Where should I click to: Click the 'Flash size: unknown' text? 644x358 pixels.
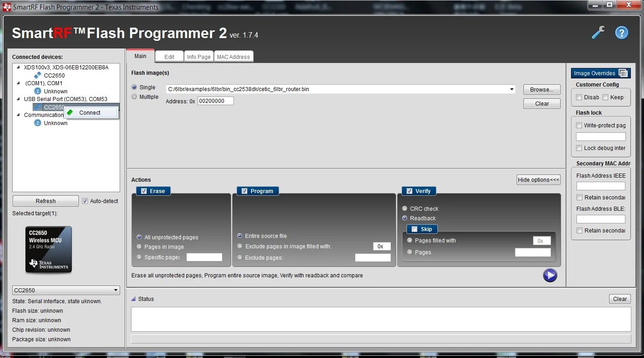38,310
